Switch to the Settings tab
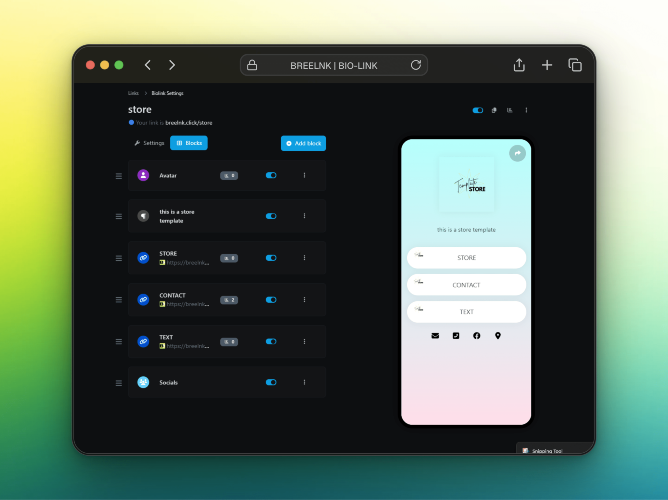 [x=149, y=143]
